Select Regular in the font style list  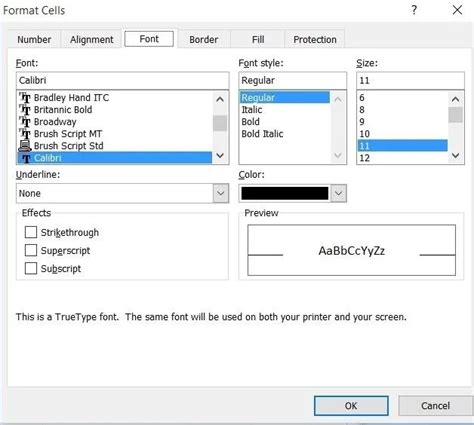point(285,97)
